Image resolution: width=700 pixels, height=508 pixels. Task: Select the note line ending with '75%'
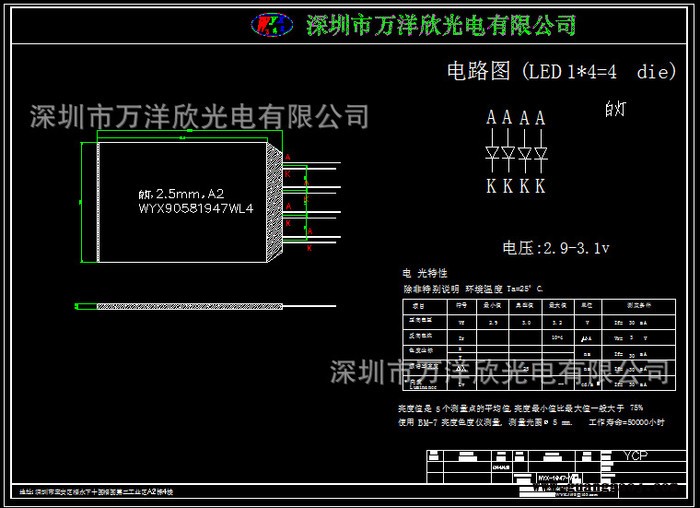point(521,408)
